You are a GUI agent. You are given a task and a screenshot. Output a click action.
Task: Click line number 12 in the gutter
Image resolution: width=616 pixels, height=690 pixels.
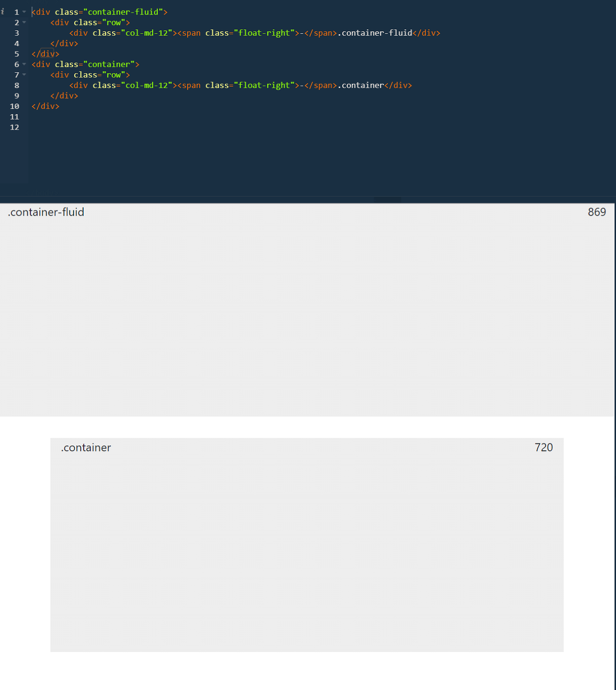pyautogui.click(x=15, y=128)
